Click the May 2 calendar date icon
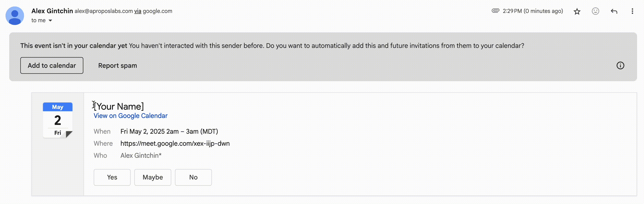The image size is (644, 204). tap(58, 120)
